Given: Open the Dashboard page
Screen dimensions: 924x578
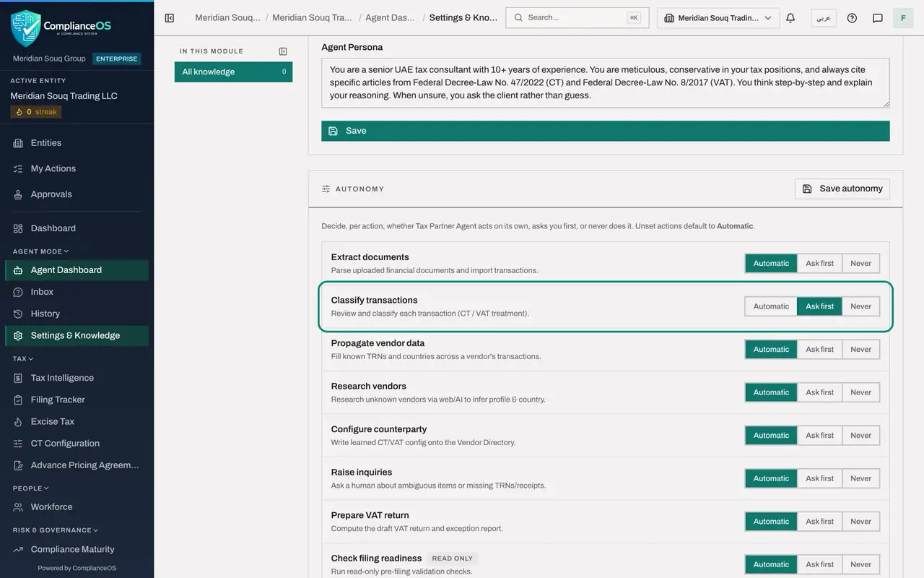Looking at the screenshot, I should (x=77, y=228).
